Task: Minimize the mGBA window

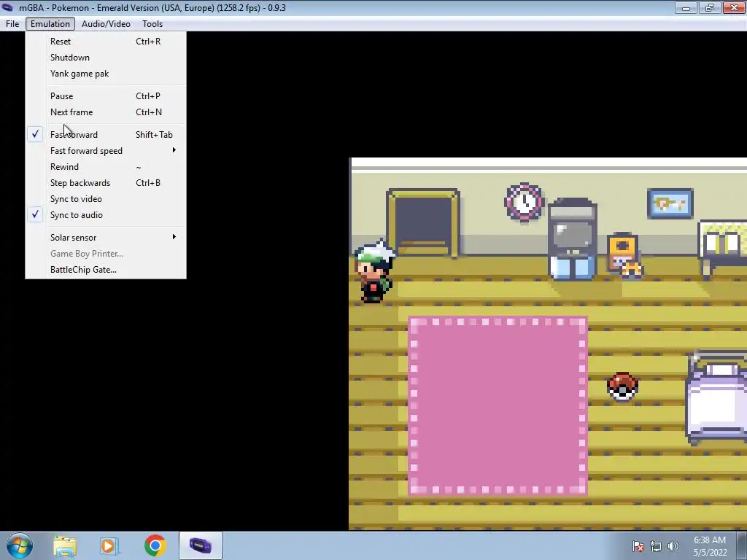Action: click(686, 7)
